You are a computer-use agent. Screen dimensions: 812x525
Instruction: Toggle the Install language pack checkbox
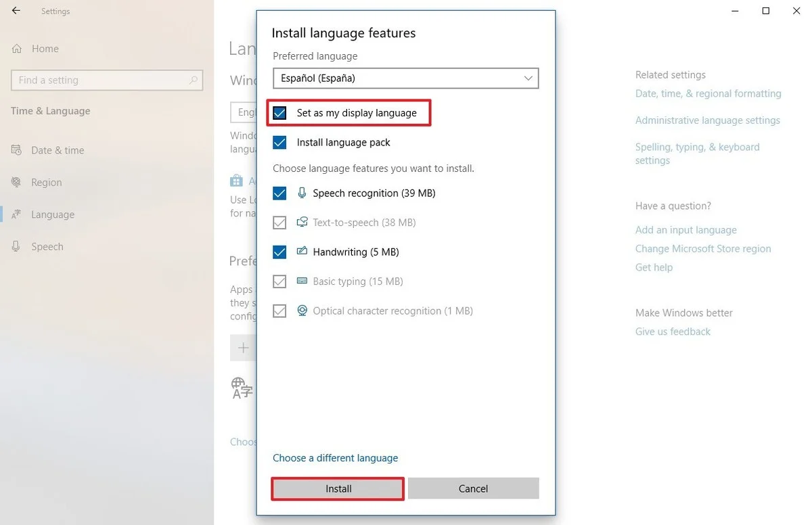279,142
